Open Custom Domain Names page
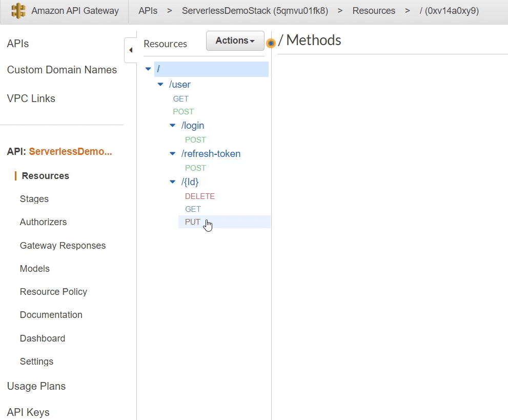 point(62,70)
